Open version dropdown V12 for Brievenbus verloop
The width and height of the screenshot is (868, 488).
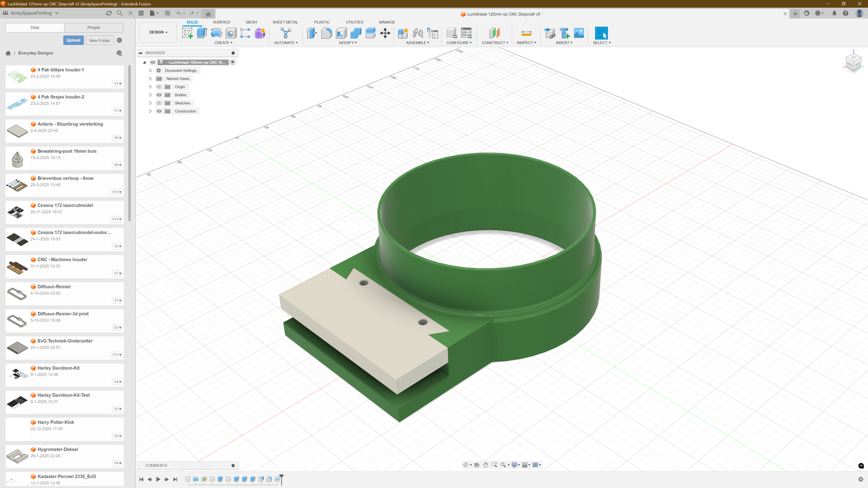pos(117,192)
